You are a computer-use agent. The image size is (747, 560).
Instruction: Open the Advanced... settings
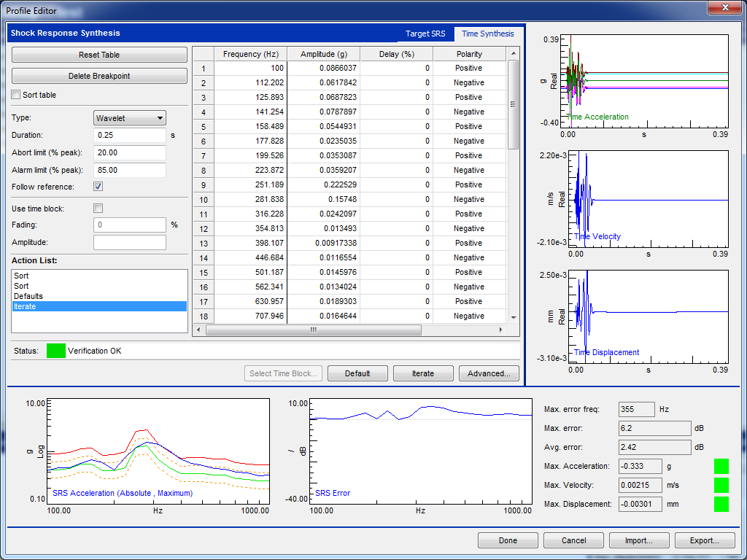pos(489,373)
